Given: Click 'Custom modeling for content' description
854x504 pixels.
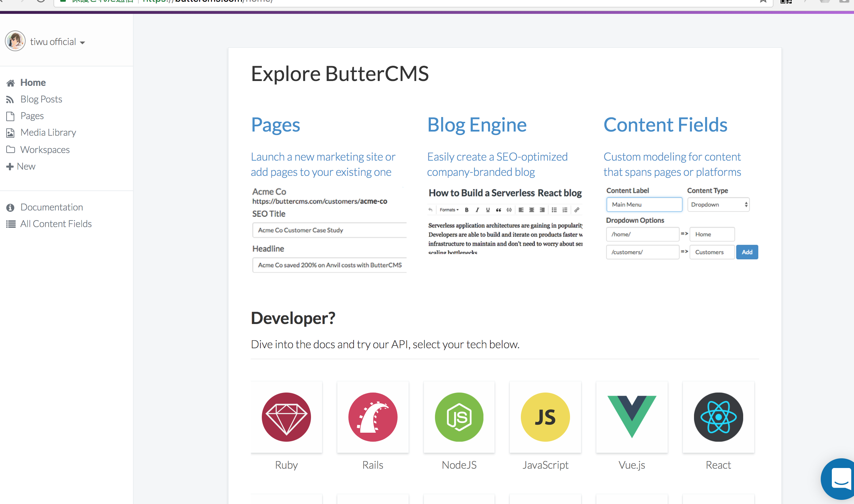Looking at the screenshot, I should pyautogui.click(x=672, y=164).
